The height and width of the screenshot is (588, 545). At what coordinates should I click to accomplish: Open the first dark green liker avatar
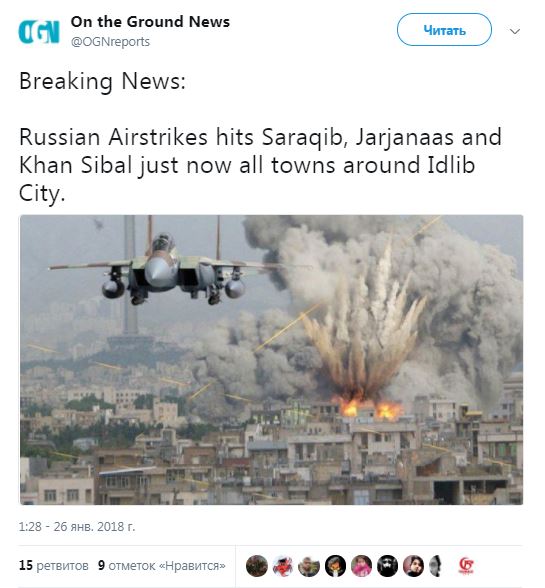tap(257, 566)
